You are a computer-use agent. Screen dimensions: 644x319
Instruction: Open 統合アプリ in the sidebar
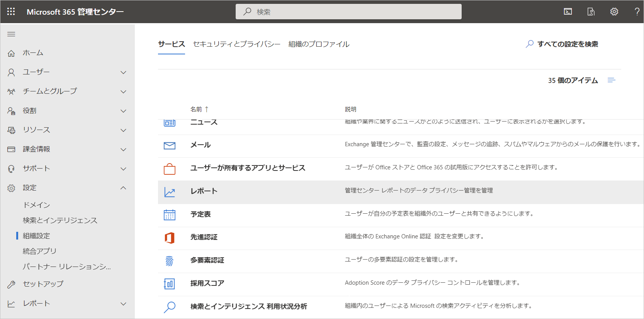[x=39, y=251]
